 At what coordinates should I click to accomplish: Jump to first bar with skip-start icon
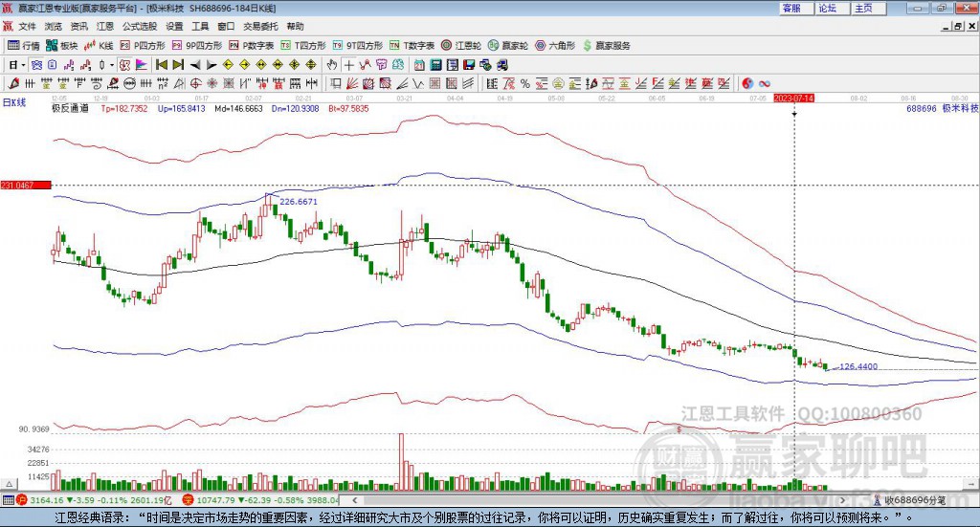[161, 65]
